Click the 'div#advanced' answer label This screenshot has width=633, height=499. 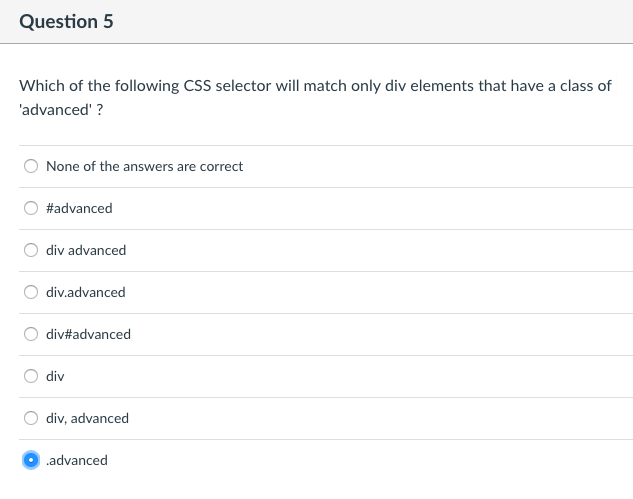click(88, 334)
